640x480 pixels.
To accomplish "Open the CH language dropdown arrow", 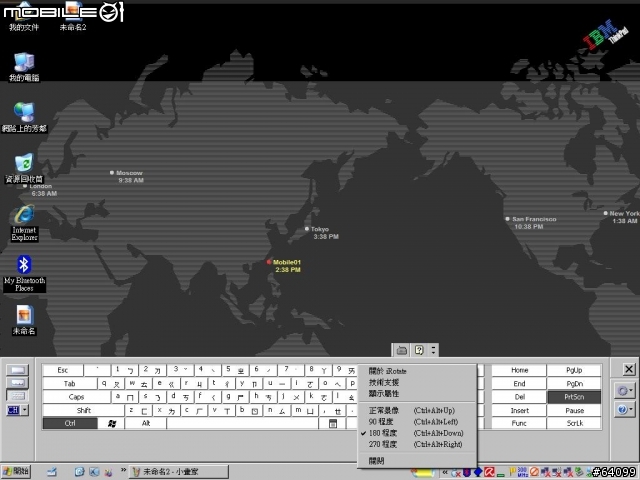I will coord(24,410).
